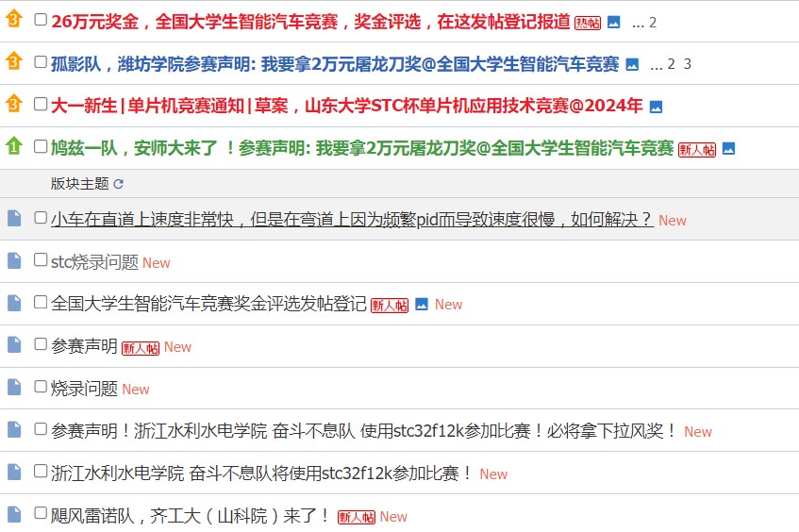The width and height of the screenshot is (799, 532).
Task: Click the document icon beside the 奖金评选发帖登记 thread
Action: click(14, 303)
